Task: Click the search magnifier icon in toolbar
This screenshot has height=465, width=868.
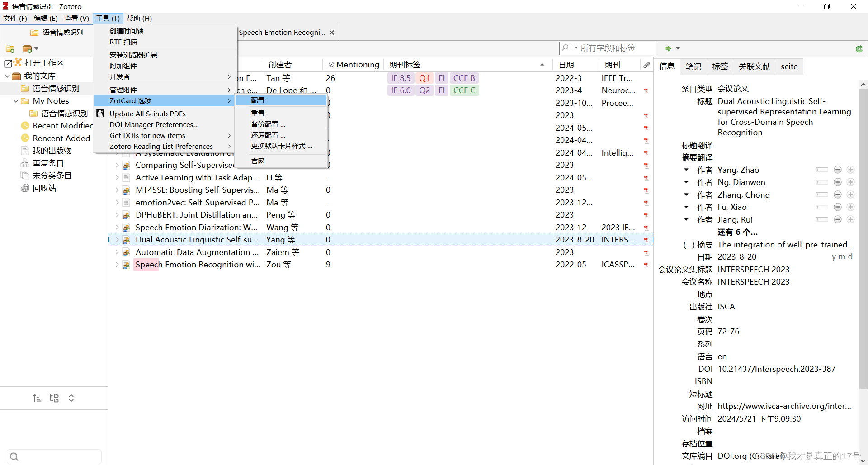Action: tap(566, 47)
